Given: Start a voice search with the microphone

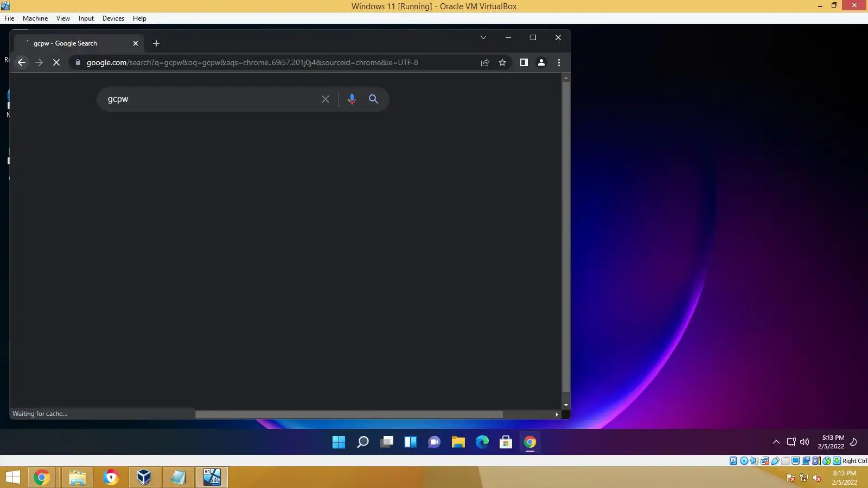Looking at the screenshot, I should point(352,99).
